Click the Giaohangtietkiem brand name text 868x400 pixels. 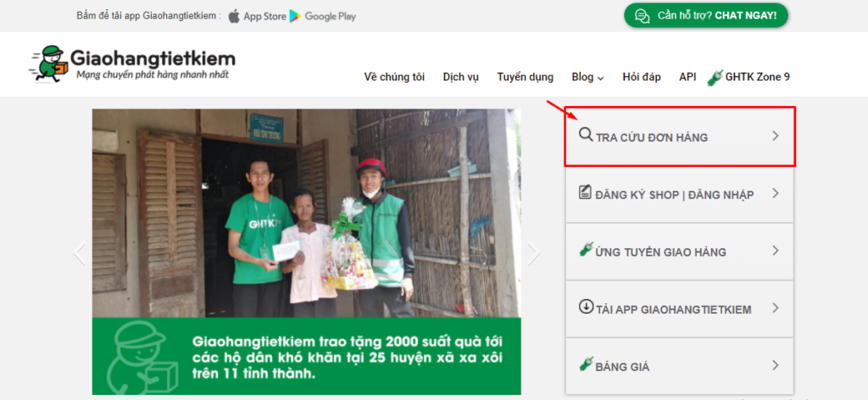pyautogui.click(x=153, y=58)
